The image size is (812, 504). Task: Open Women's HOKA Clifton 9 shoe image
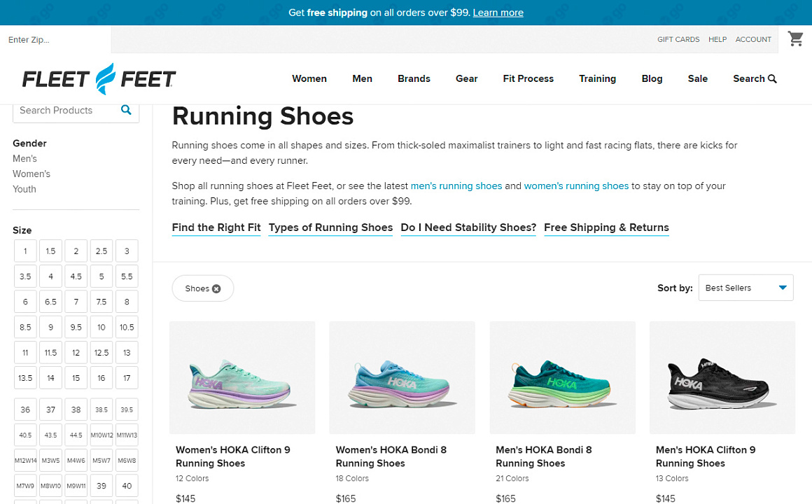242,378
